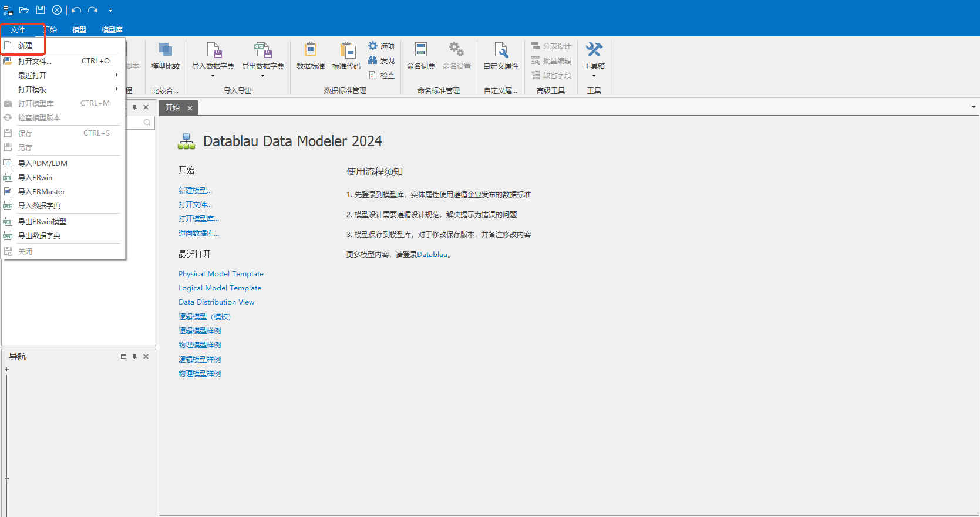Click the magnifier search icon in left panel
The height and width of the screenshot is (517, 980).
147,122
